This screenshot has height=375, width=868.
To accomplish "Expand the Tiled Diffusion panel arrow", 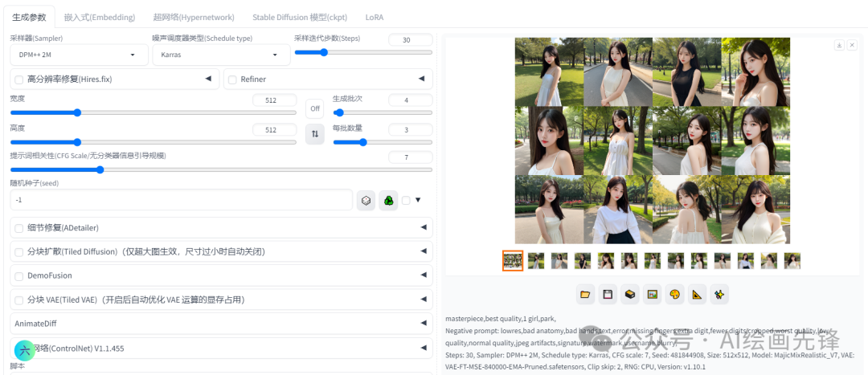I will (424, 251).
